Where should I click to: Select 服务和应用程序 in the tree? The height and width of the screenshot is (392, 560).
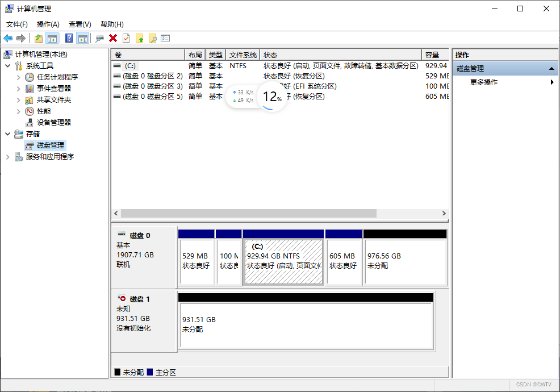point(49,157)
